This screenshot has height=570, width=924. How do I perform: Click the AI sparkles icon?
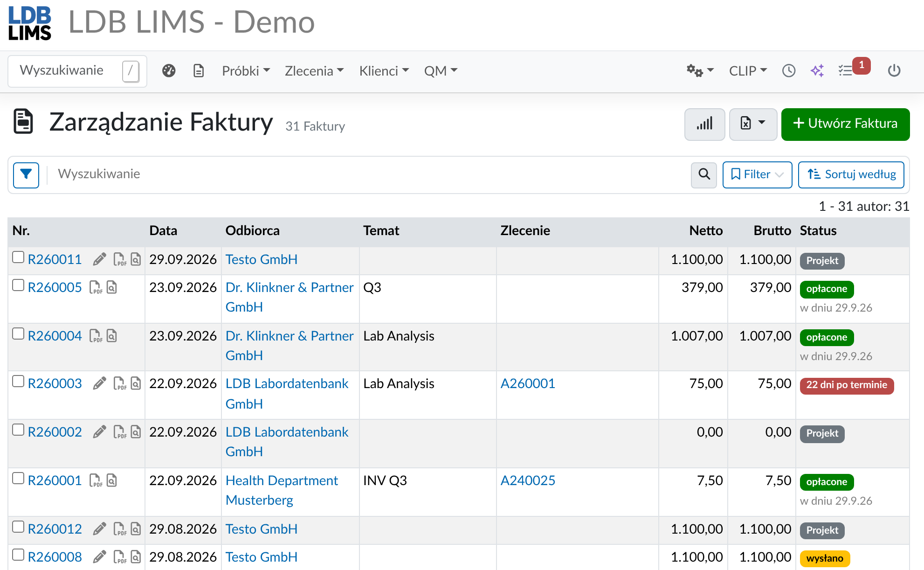coord(817,71)
